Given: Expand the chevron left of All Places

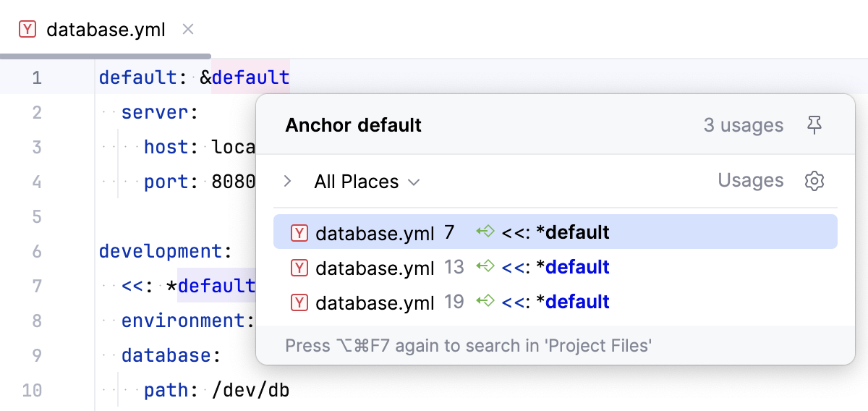Looking at the screenshot, I should pos(288,181).
